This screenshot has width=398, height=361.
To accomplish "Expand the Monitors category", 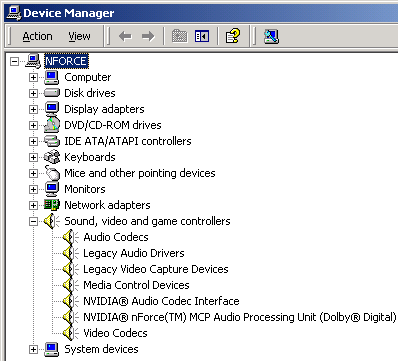I will click(x=33, y=189).
